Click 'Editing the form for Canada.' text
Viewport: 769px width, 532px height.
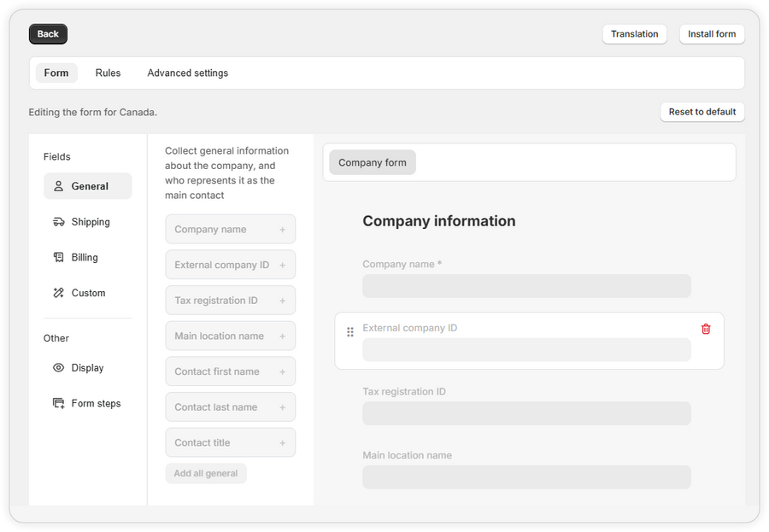(x=92, y=112)
